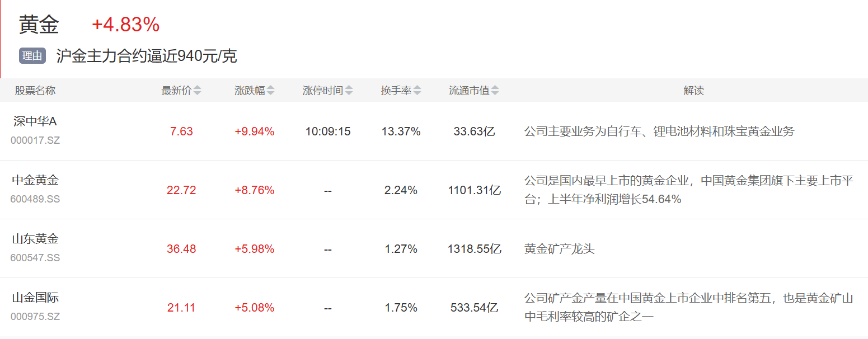The width and height of the screenshot is (868, 339).
Task: Click 黄金矿产龙头 description text
Action: (x=559, y=249)
